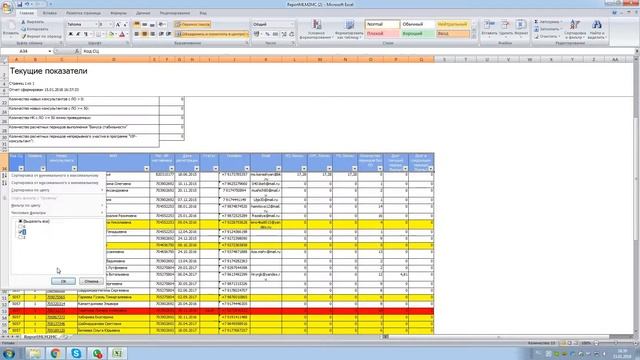Image resolution: width=640 pixels, height=360 pixels.
Task: Toggle bold formatting
Action: (x=71, y=34)
